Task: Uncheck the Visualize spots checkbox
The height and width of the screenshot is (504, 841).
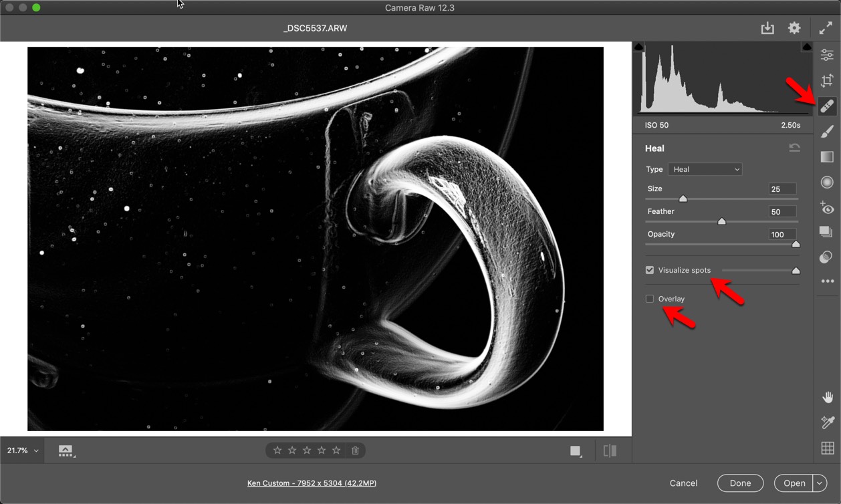Action: coord(650,270)
